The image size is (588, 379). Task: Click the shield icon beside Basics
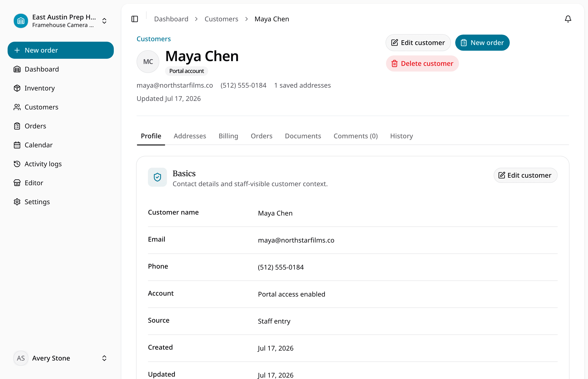click(157, 177)
